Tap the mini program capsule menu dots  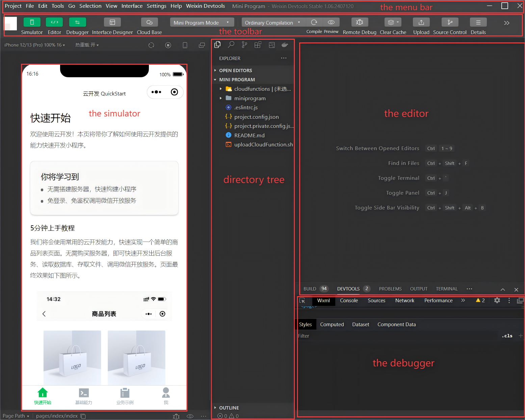click(156, 92)
